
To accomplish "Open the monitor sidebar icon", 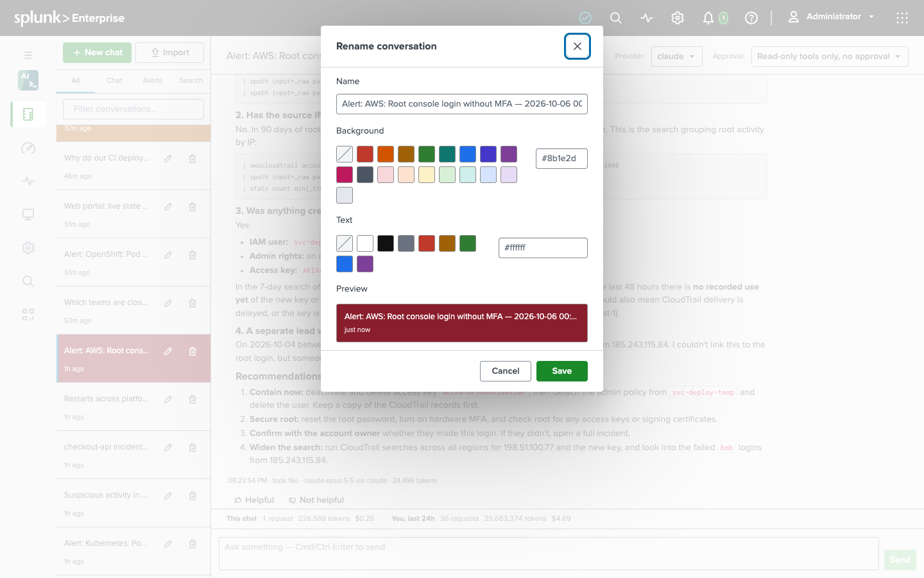I will (28, 215).
